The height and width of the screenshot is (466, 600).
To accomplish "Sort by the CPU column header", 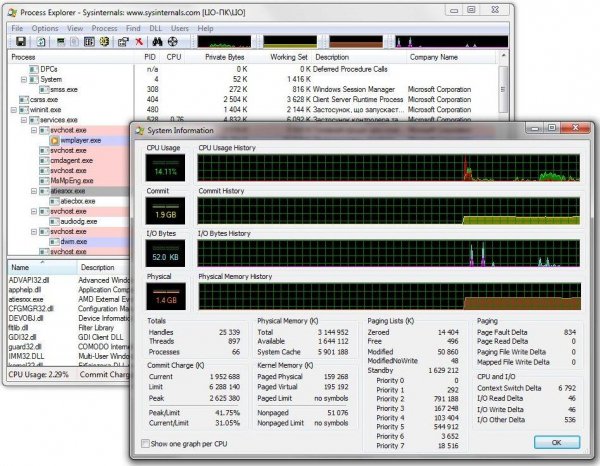I will [174, 57].
